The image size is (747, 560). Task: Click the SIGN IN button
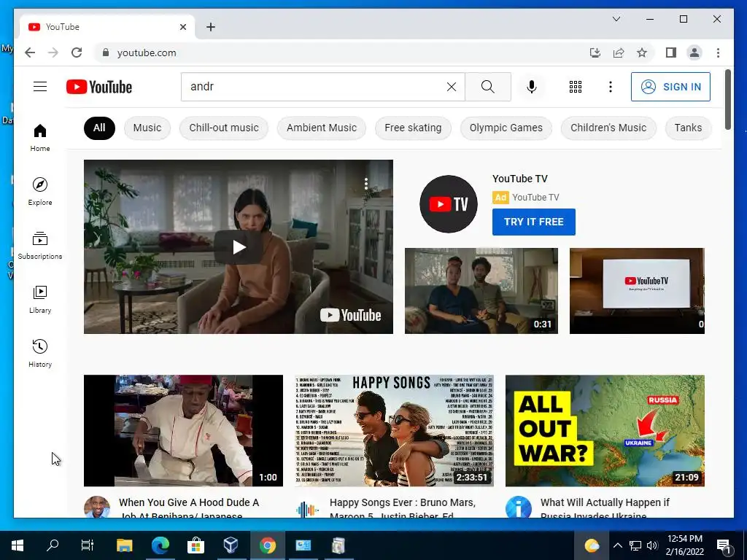click(670, 87)
